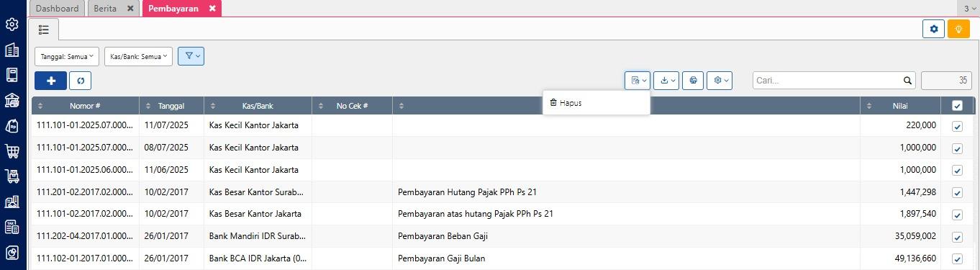The image size is (980, 270).
Task: Open the bottom-most sidebar module icon
Action: [12, 253]
